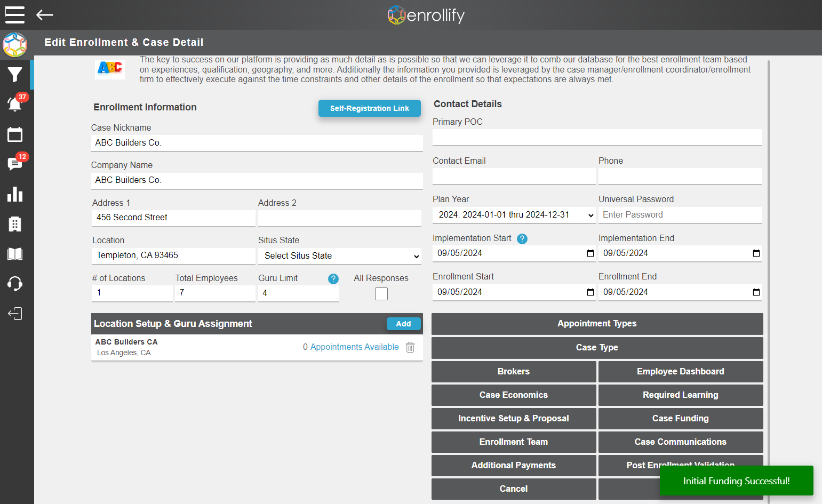Image resolution: width=822 pixels, height=504 pixels.
Task: Open the bar chart reports icon
Action: pos(15,194)
